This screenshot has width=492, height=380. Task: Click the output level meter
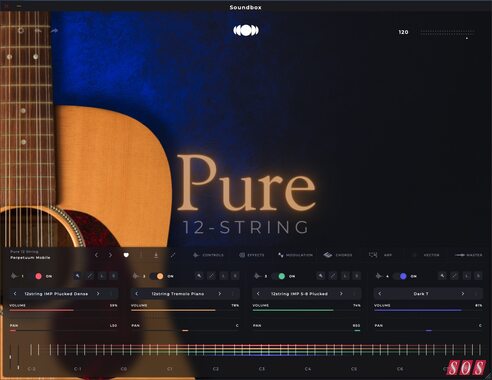point(447,32)
